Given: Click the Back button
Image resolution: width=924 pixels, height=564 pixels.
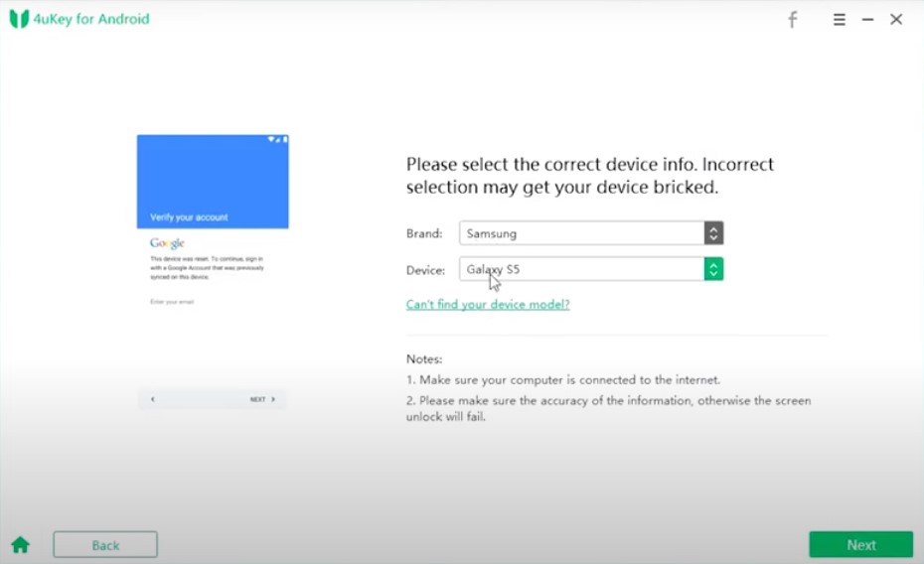Looking at the screenshot, I should pos(105,544).
